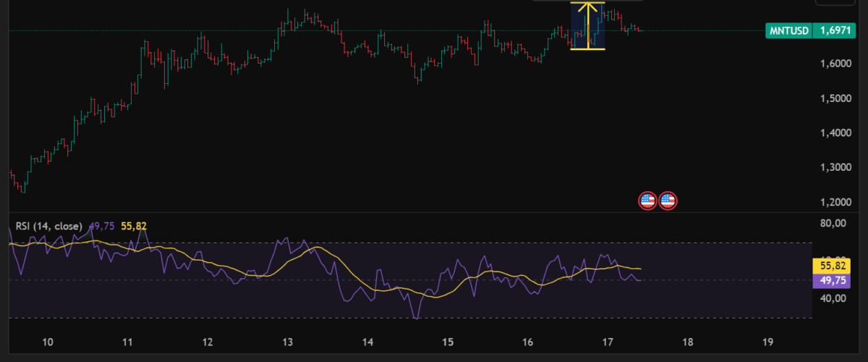The width and height of the screenshot is (868, 362).
Task: Click the bottom line of the yellow measurement
Action: click(x=587, y=49)
